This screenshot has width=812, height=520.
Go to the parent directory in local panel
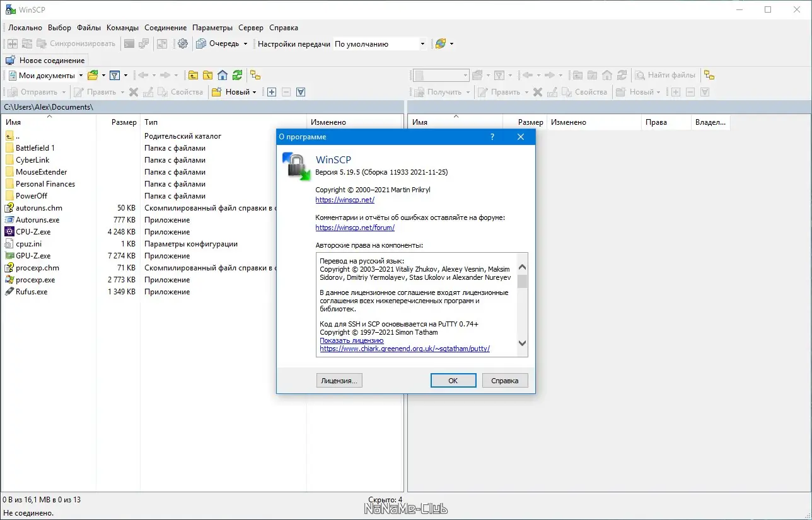click(193, 75)
